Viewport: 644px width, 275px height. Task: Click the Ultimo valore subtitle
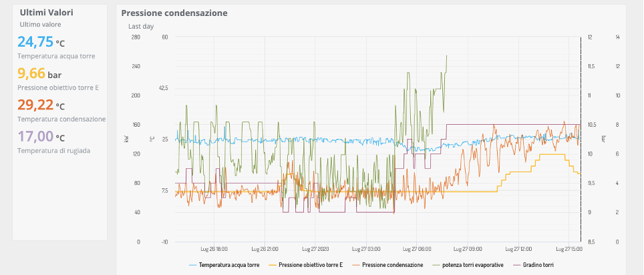pos(40,25)
